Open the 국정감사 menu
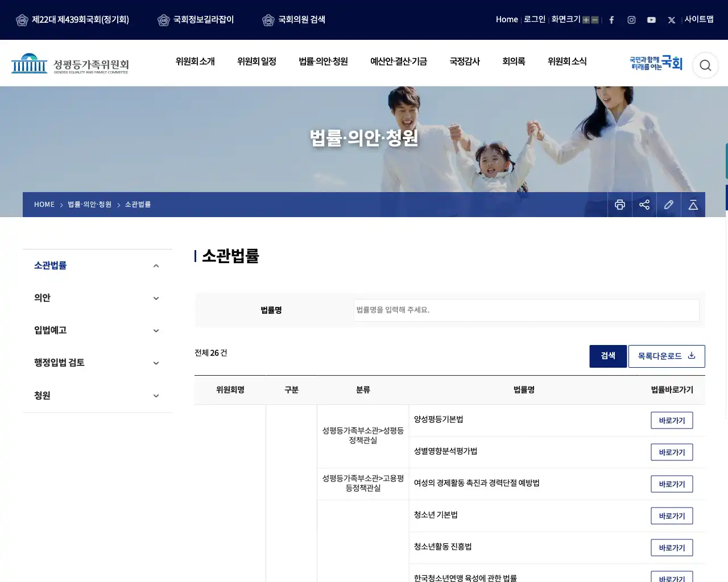 pyautogui.click(x=465, y=61)
